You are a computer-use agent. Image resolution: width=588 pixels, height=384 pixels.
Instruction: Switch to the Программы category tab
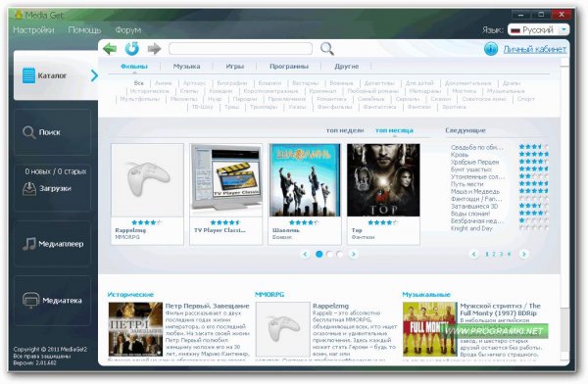point(289,67)
